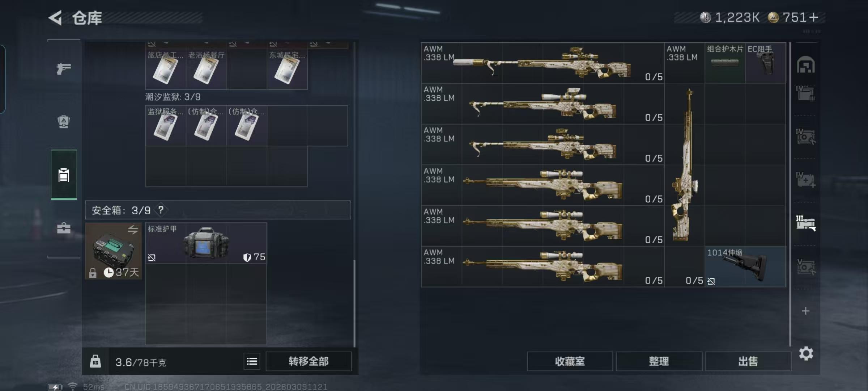Open the briefcase sidebar tab
Screen dimensions: 868x391
[x=64, y=228]
